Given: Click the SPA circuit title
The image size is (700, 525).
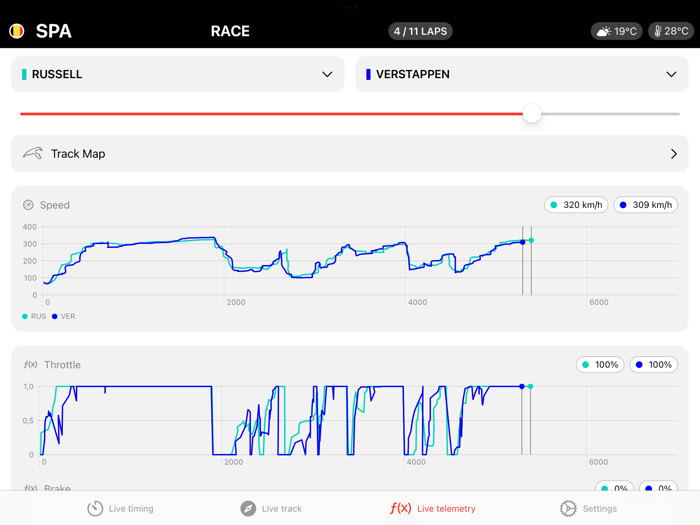Looking at the screenshot, I should 54,31.
